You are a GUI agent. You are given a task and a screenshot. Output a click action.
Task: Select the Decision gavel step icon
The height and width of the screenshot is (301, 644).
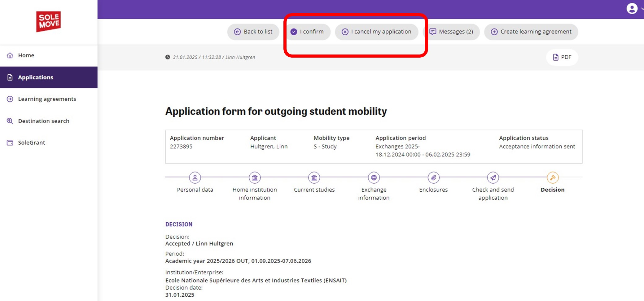point(553,178)
